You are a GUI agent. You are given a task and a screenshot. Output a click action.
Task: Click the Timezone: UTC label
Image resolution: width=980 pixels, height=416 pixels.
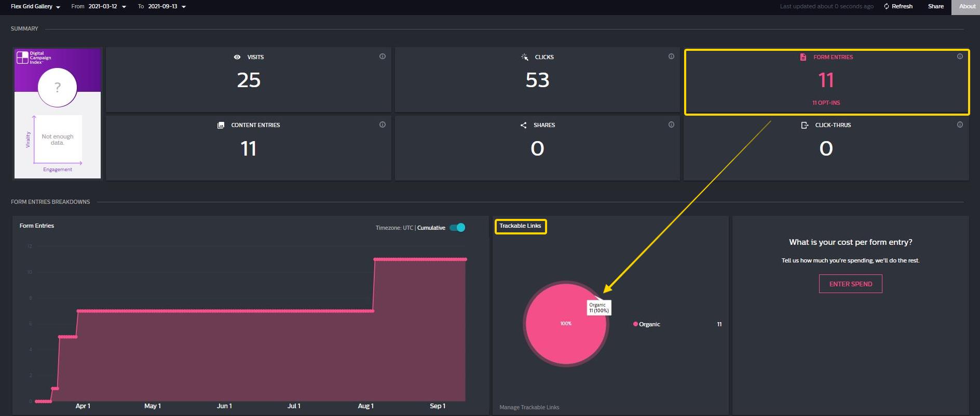[394, 228]
